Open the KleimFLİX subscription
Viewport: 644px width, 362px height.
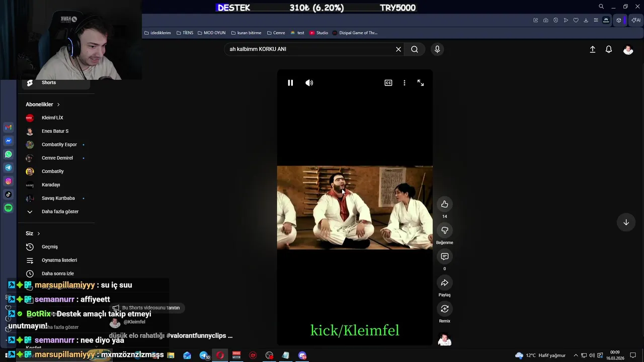[52, 118]
